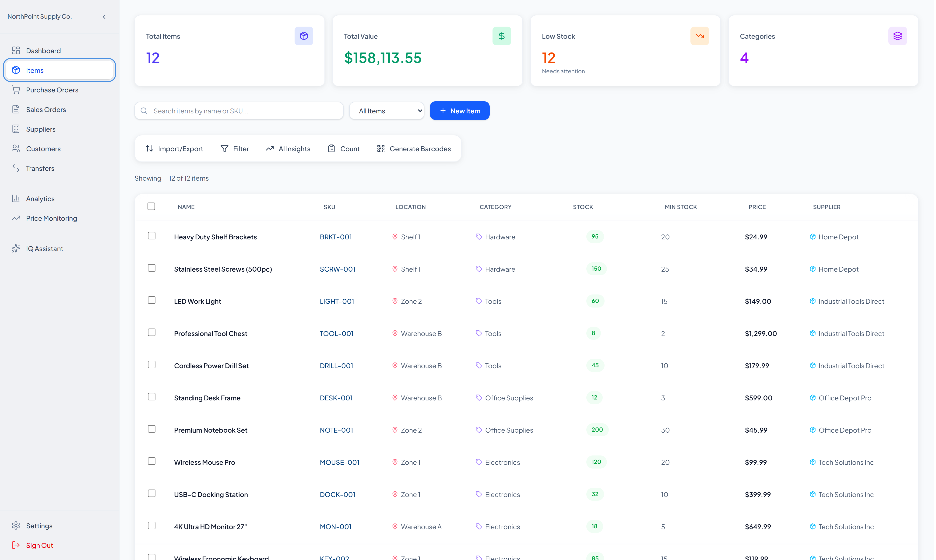Open the Import/Export options
This screenshot has height=560, width=936.
click(x=174, y=149)
